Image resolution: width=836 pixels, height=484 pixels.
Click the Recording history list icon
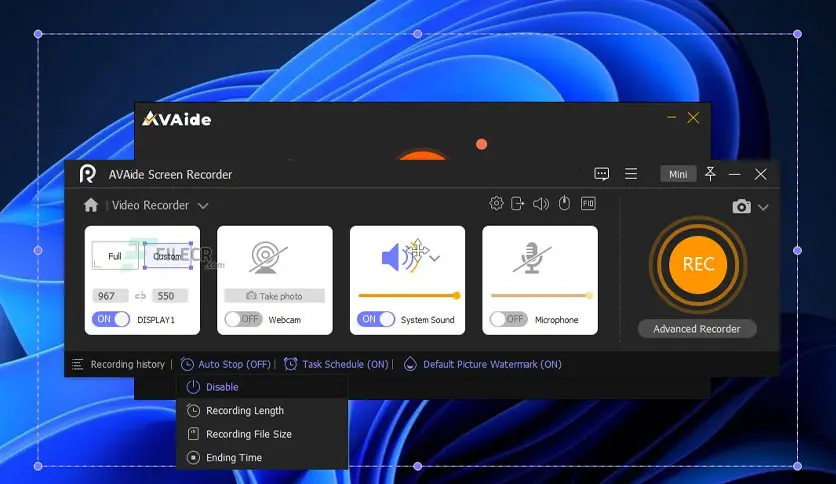pos(77,365)
